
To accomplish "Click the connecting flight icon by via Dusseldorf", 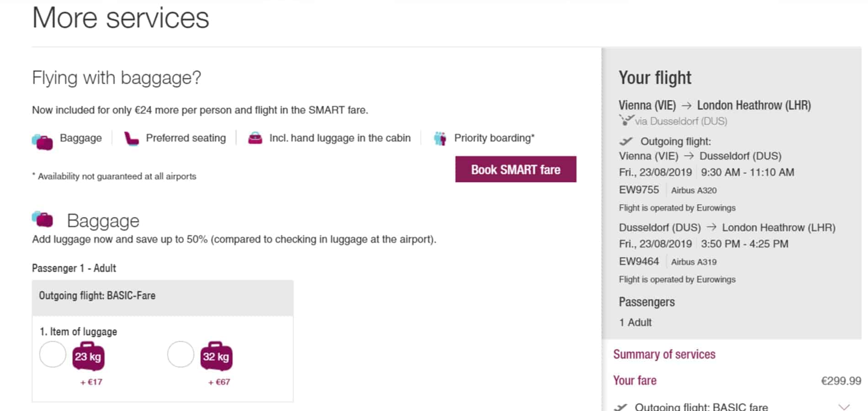I will click(x=626, y=120).
